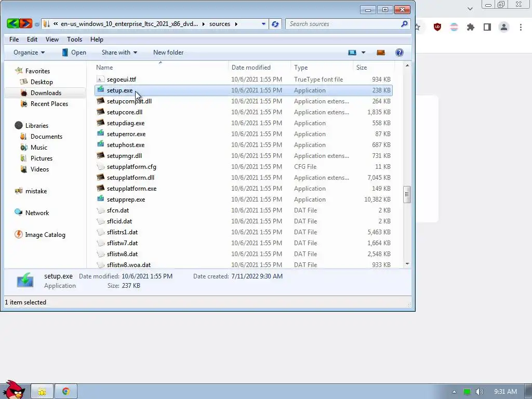Click the volume speaker tray icon
Screen dimensions: 532x399
point(479,392)
